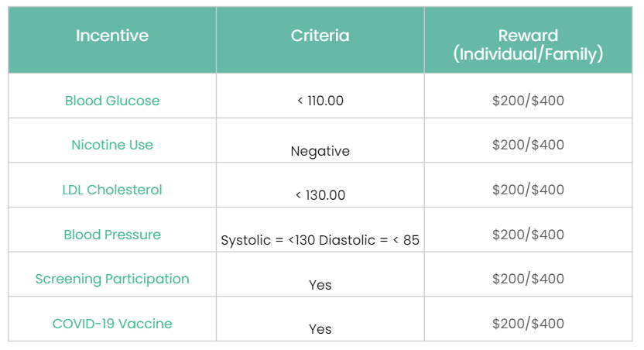Select the COVID-19 Vaccine reward amount

tap(528, 324)
